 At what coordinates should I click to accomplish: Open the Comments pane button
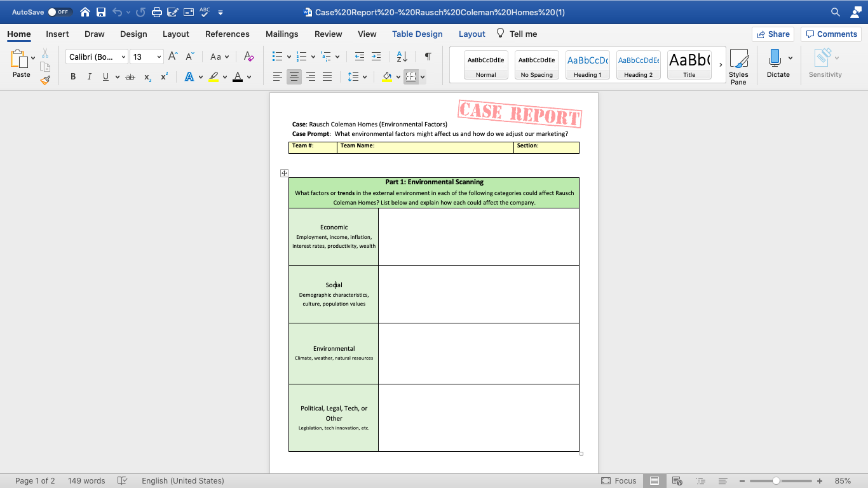[x=832, y=34]
